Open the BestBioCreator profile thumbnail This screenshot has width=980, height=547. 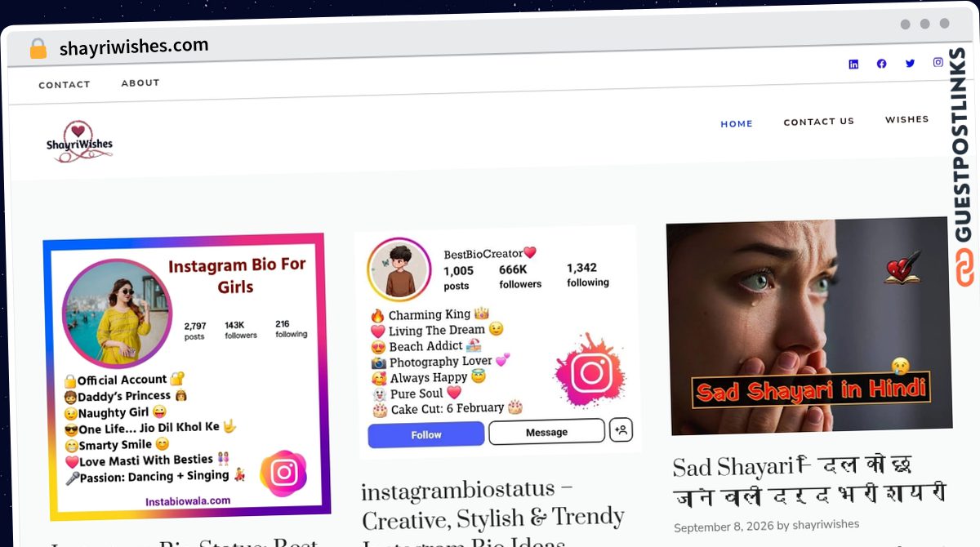[x=497, y=341]
